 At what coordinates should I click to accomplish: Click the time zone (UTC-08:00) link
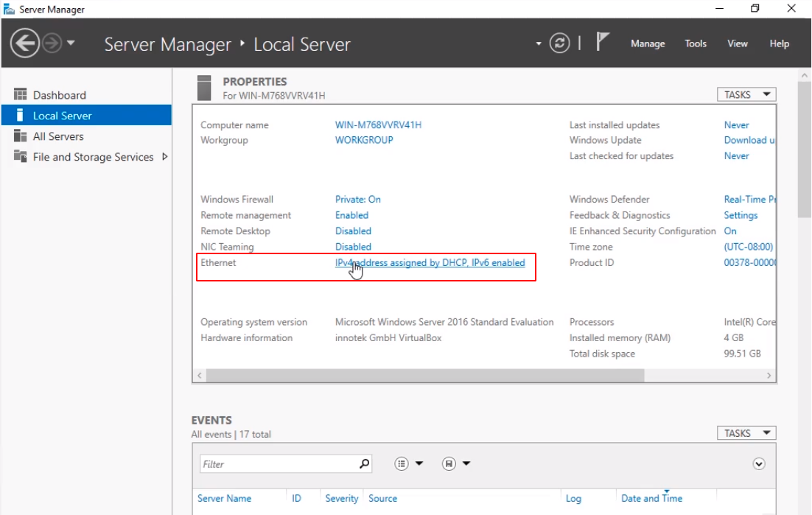[749, 246]
